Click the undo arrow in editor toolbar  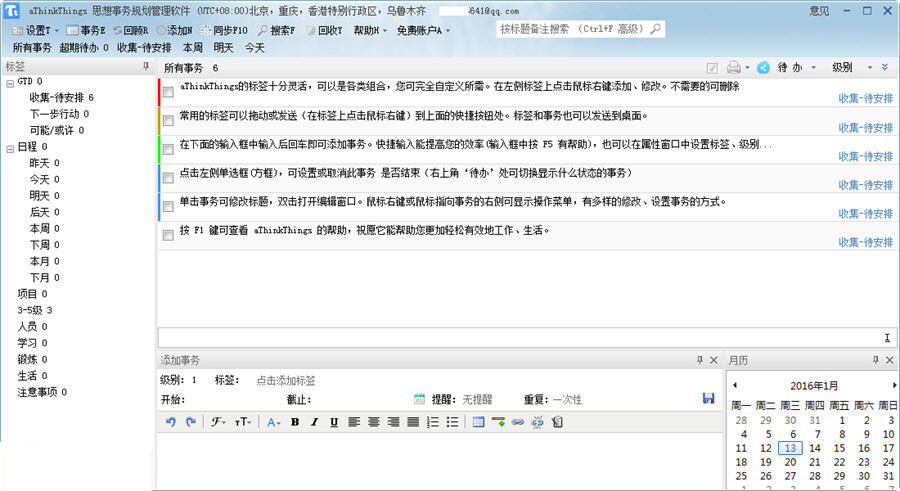coord(170,422)
